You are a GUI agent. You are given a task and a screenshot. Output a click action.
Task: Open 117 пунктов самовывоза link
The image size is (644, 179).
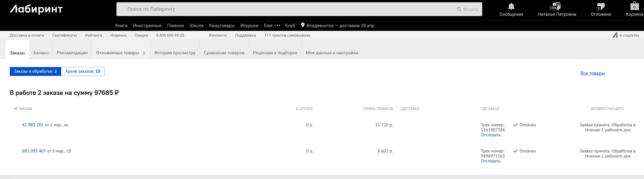point(287,35)
